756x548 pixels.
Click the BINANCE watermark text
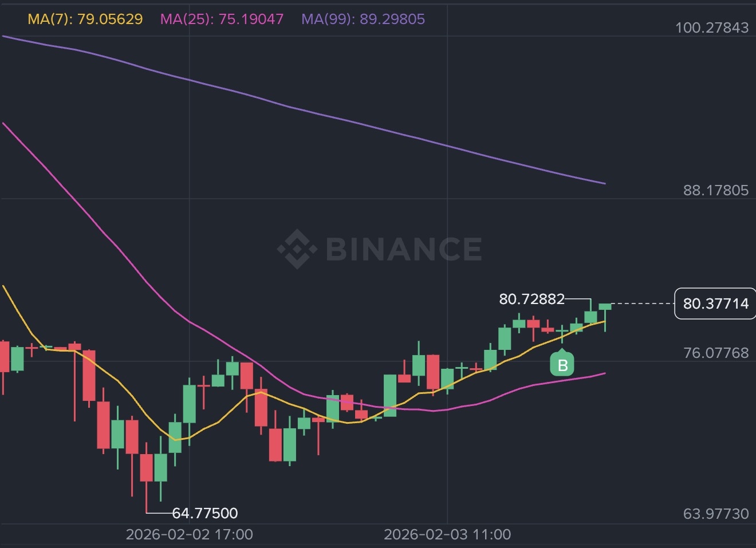click(404, 249)
